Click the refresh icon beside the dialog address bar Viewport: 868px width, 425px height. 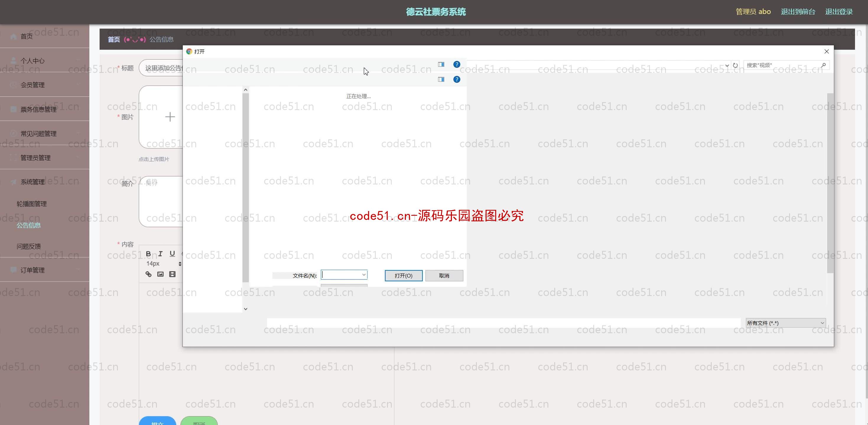tap(735, 65)
